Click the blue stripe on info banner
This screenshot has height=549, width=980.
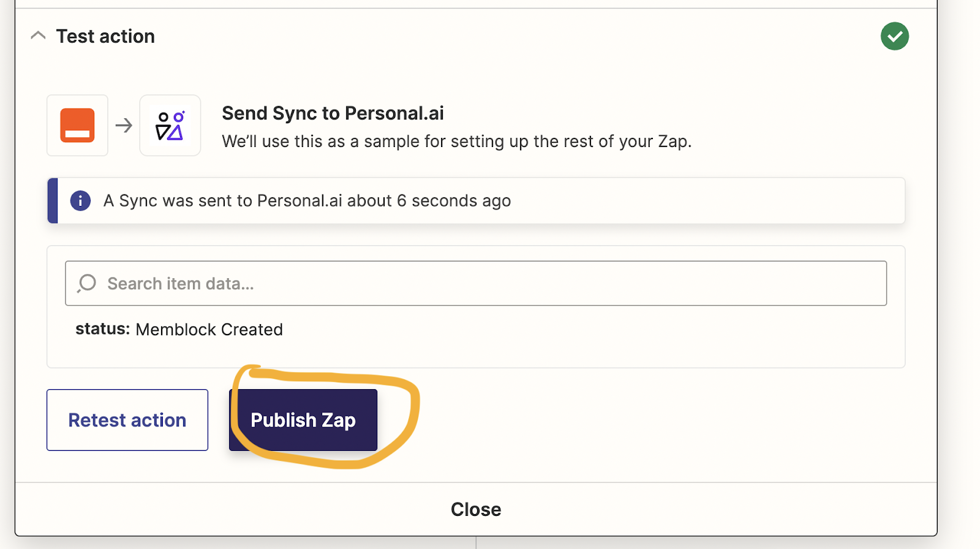tap(53, 201)
